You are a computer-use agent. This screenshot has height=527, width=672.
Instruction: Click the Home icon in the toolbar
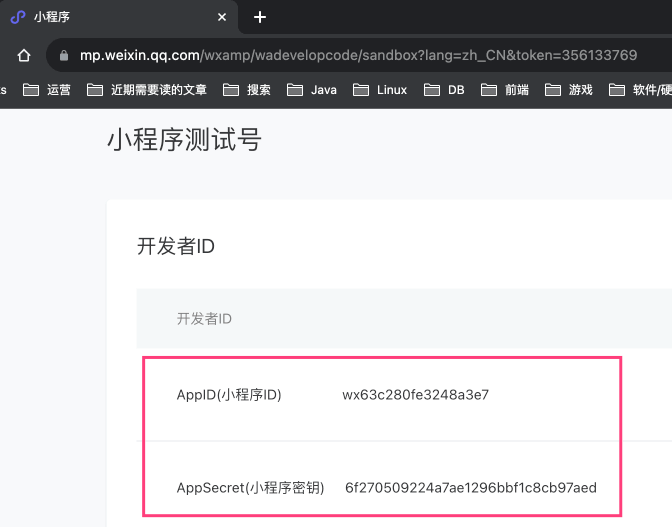point(25,55)
